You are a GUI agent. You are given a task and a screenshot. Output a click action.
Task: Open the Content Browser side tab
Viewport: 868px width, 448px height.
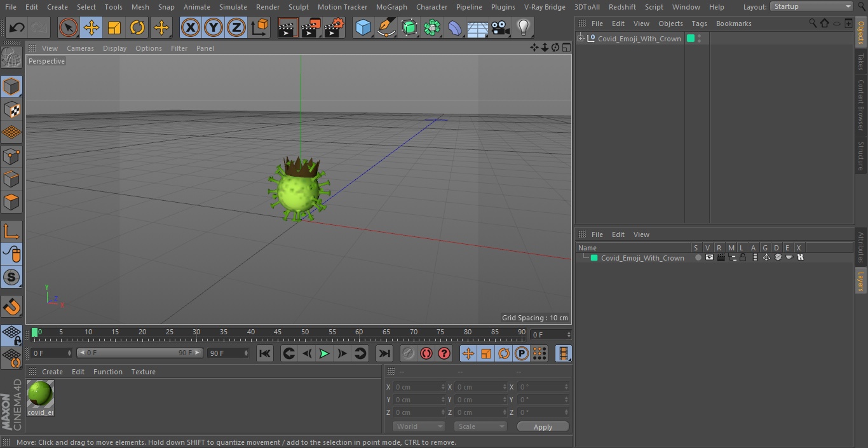tap(861, 104)
